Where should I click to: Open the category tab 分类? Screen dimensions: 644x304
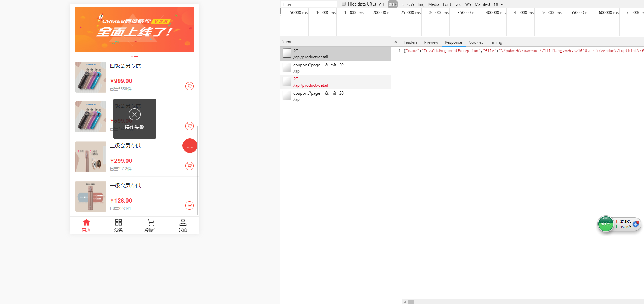pyautogui.click(x=119, y=225)
